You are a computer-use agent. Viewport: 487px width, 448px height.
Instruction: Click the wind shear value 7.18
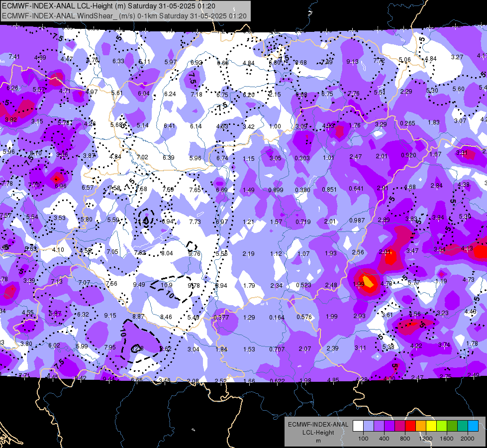tap(196, 94)
